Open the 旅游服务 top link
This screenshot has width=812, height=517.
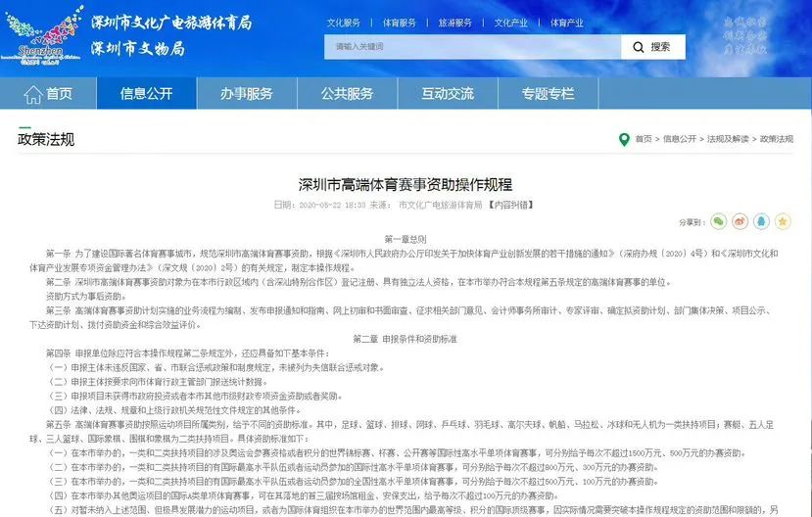(x=454, y=22)
